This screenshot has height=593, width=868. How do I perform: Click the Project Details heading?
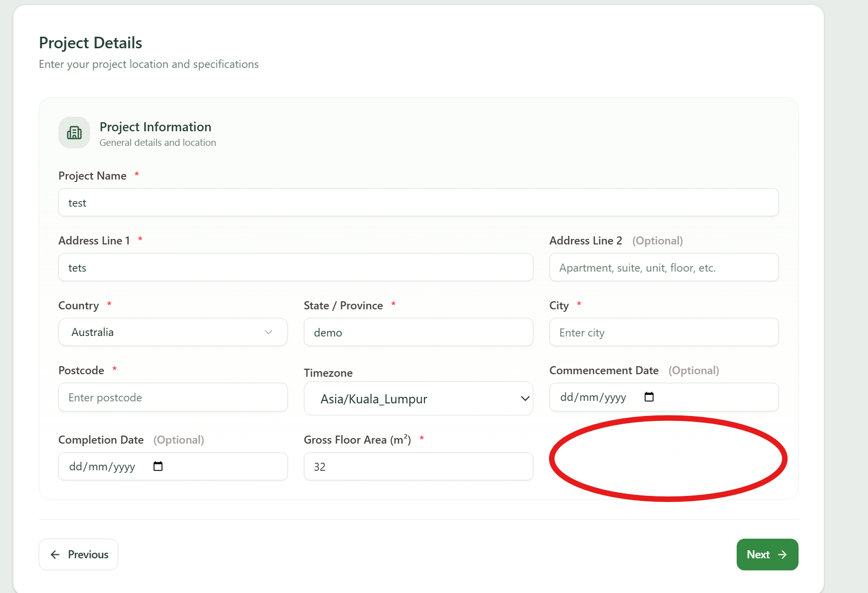(91, 43)
